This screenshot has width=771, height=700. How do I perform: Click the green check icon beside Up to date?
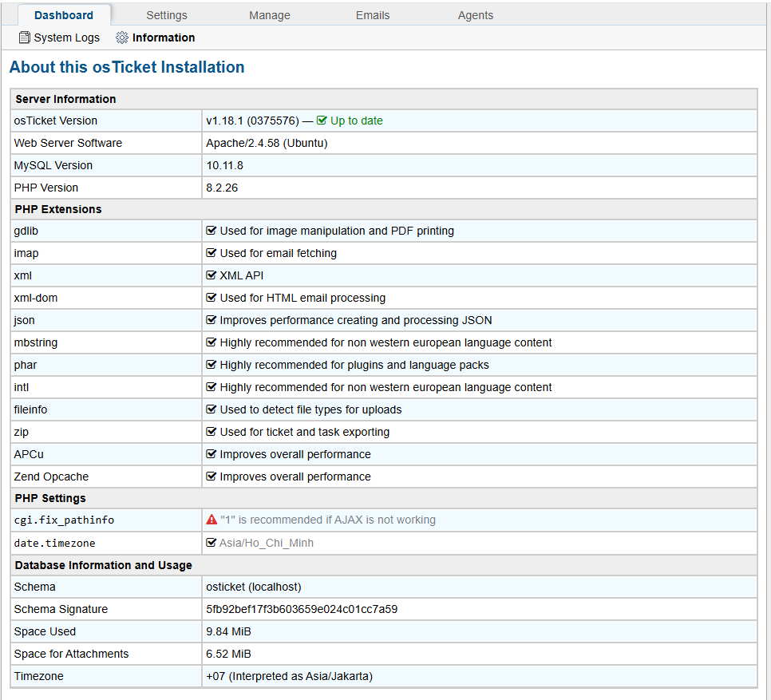(x=322, y=121)
